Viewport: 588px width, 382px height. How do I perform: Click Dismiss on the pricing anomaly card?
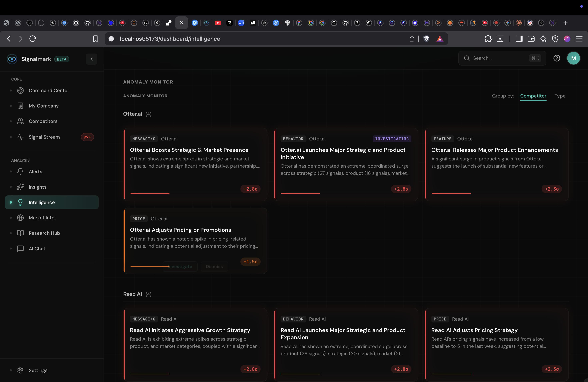pos(214,267)
